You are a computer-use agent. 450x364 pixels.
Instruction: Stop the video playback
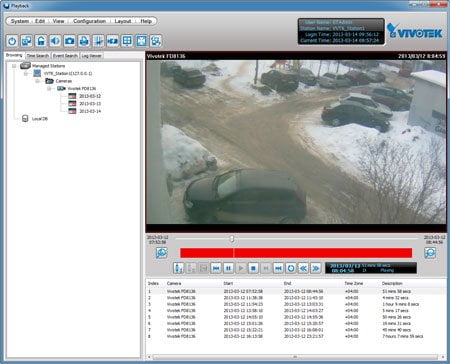click(253, 268)
